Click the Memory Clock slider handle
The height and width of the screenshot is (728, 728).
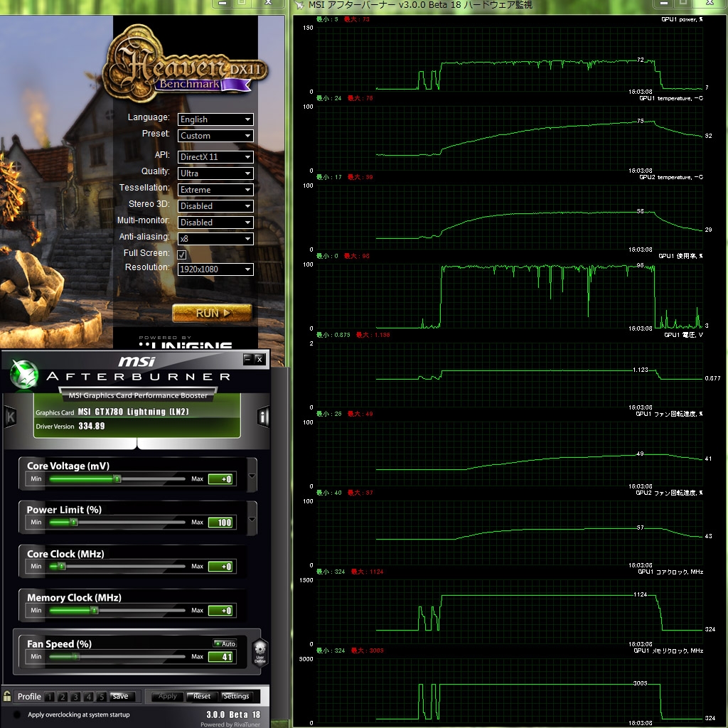[95, 611]
